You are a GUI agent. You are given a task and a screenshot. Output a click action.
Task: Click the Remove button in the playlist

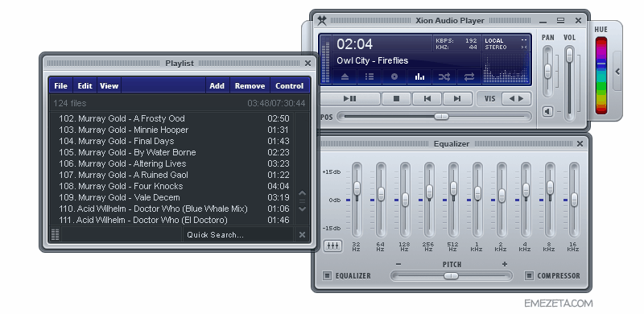pos(250,86)
